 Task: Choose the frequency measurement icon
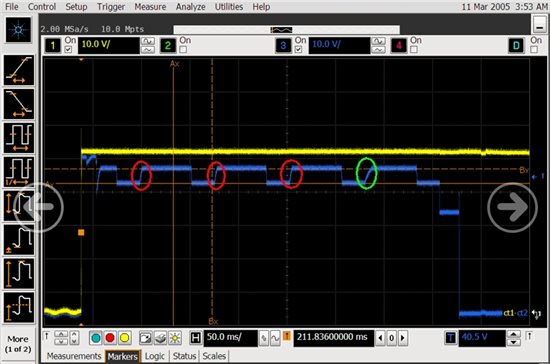19,172
